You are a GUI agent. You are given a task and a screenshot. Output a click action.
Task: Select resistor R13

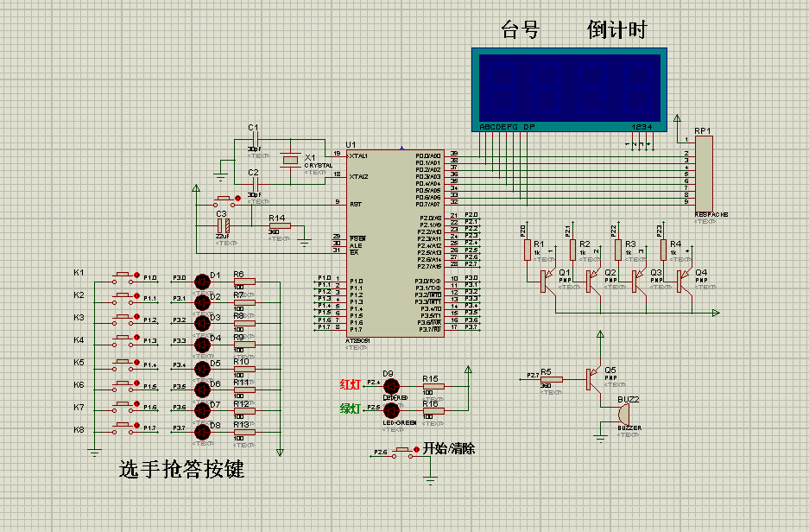point(244,432)
